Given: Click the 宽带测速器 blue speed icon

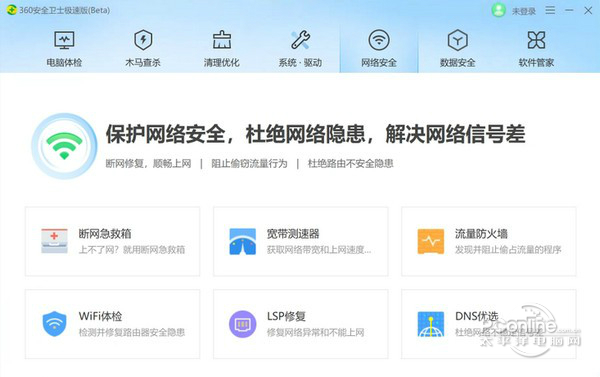Looking at the screenshot, I should [x=243, y=242].
